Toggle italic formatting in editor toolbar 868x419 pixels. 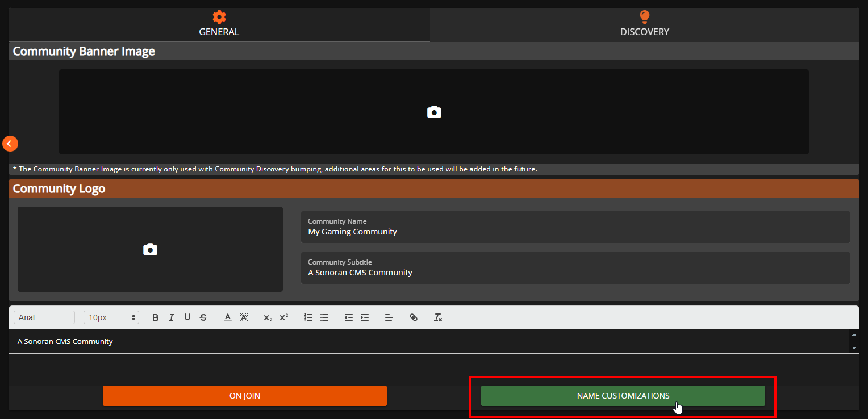point(172,317)
